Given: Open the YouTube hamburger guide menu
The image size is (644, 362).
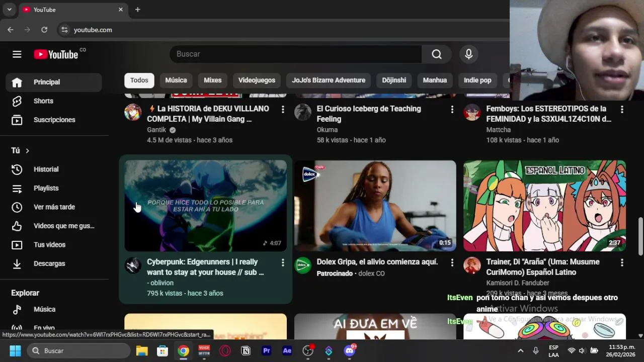Looking at the screenshot, I should 17,54.
